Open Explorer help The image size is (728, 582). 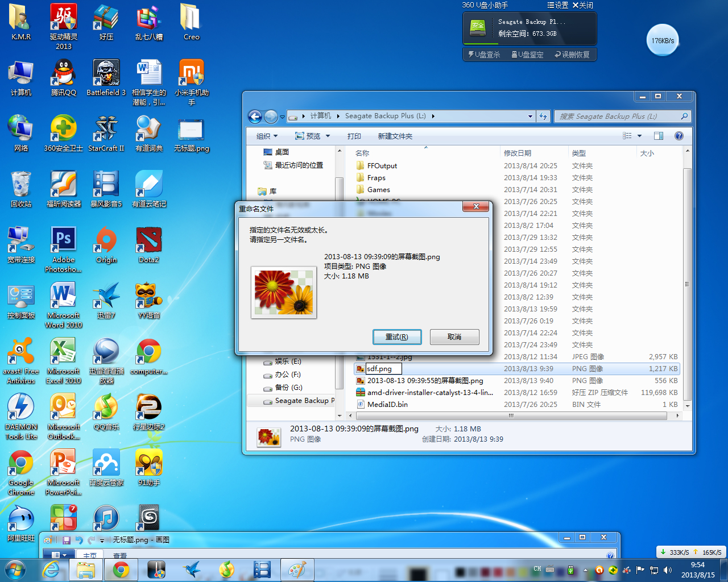tap(679, 136)
